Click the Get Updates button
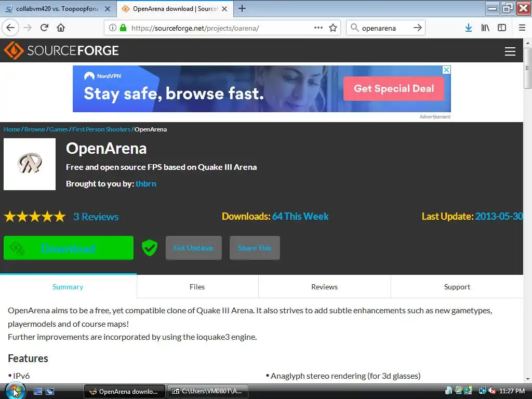Viewport: 532px width, 399px height. click(193, 248)
